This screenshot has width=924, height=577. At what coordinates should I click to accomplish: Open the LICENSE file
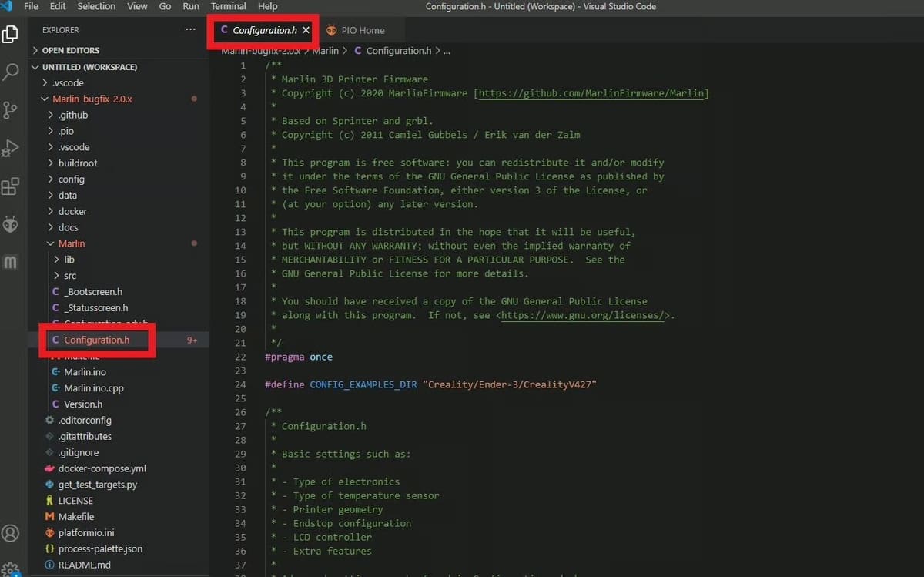[x=75, y=501]
